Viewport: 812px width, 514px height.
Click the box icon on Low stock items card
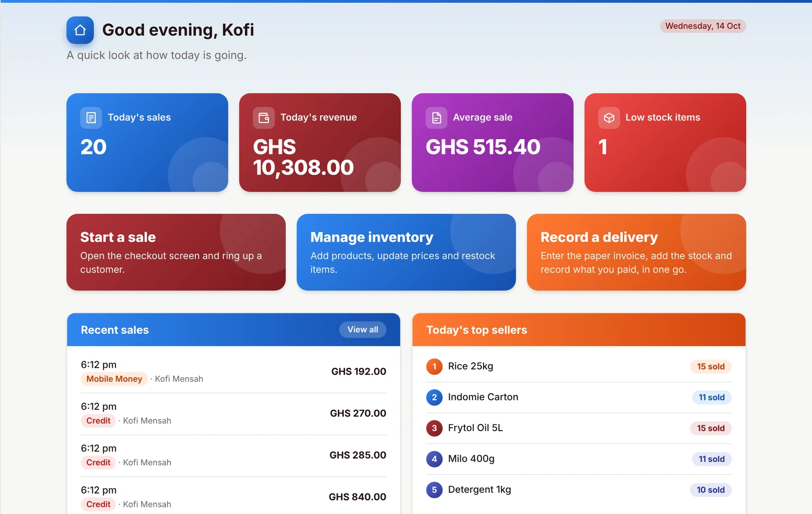[609, 118]
